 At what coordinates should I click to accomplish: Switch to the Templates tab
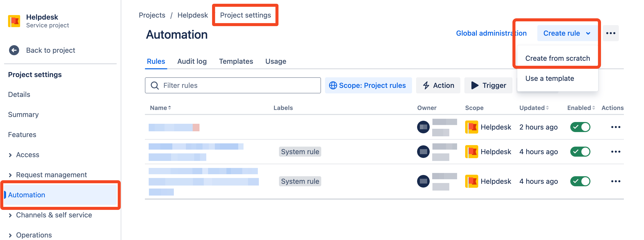pos(236,61)
